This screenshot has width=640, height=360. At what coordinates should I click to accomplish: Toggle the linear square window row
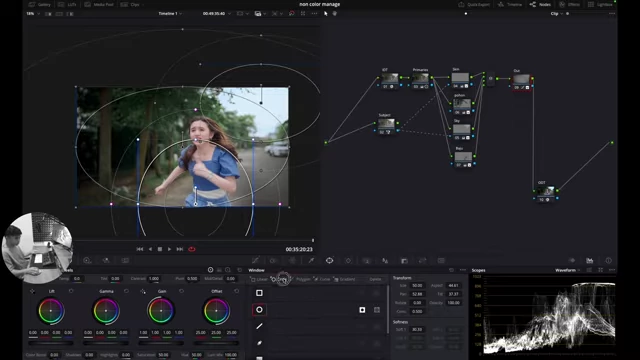click(259, 293)
